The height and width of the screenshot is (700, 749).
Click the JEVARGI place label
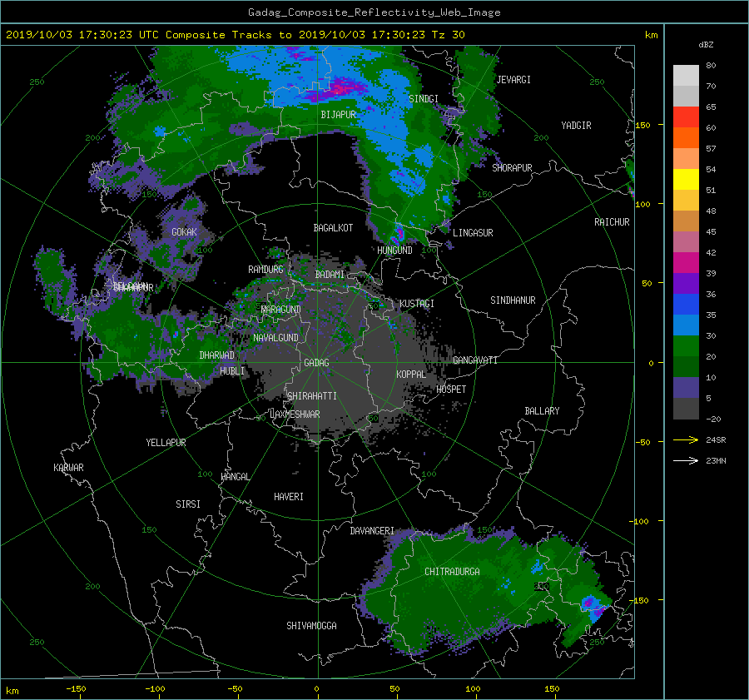513,80
